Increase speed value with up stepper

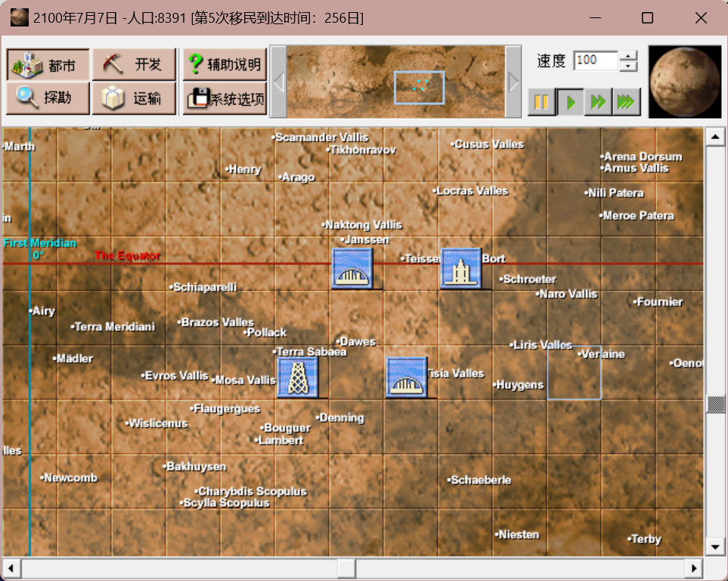tap(628, 56)
